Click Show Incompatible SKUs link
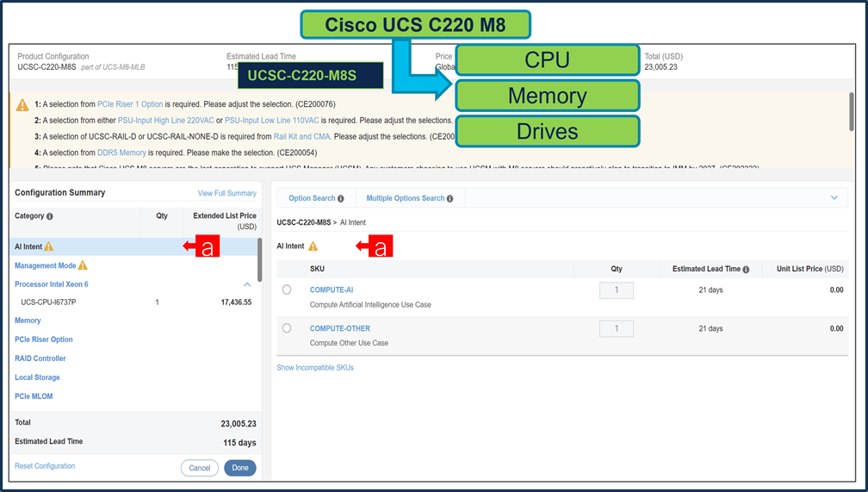 [x=315, y=367]
